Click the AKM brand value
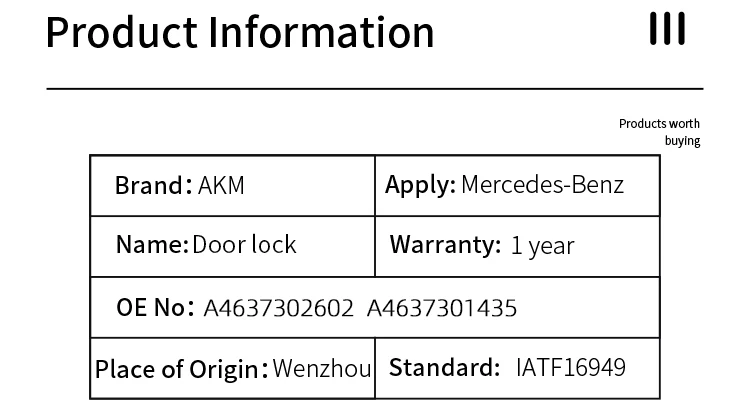The image size is (750, 420). (221, 186)
